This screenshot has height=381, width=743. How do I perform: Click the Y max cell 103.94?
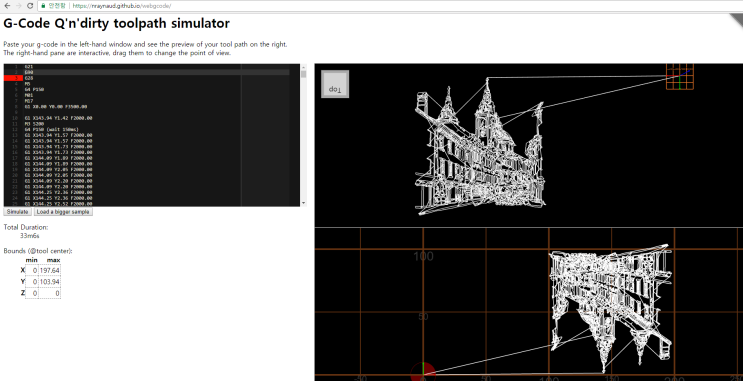click(x=50, y=282)
